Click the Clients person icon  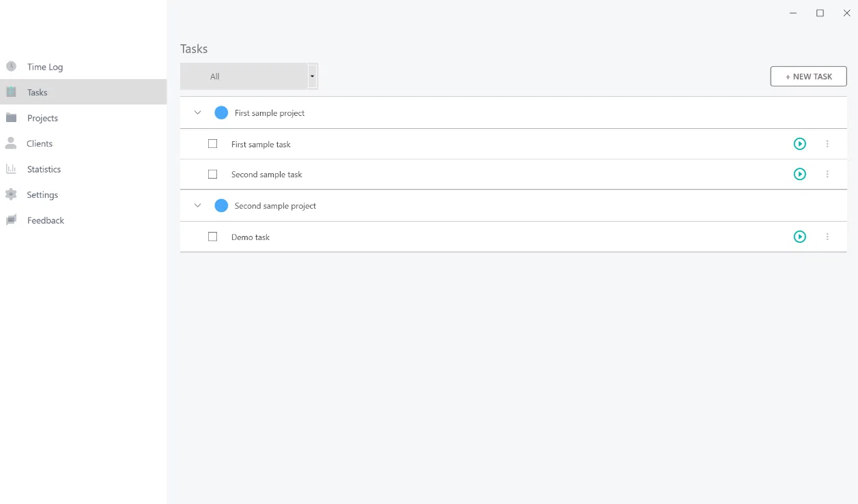click(12, 143)
